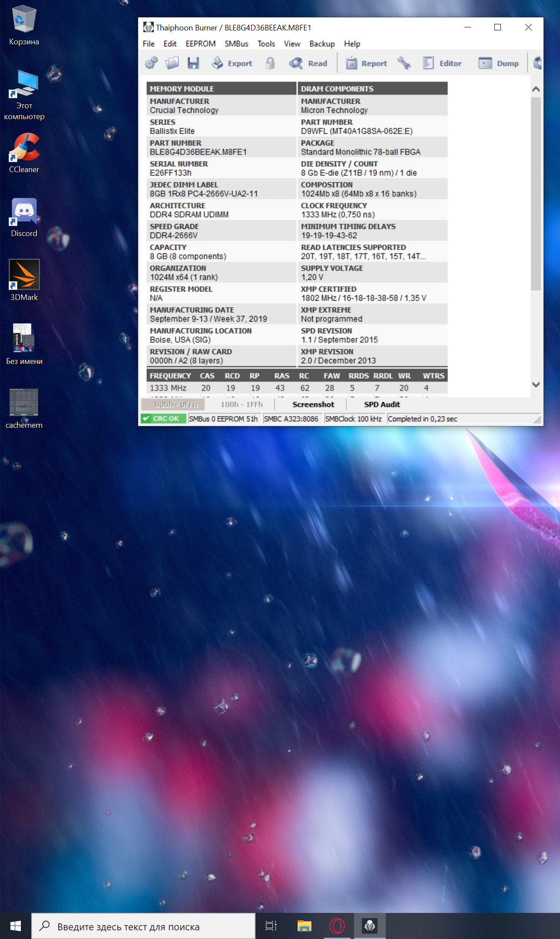Click the serial number E26FF133h

[x=171, y=173]
